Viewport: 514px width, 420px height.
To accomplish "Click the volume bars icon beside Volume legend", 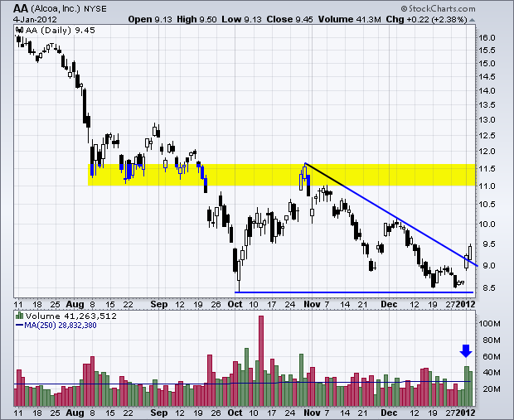I will pyautogui.click(x=19, y=316).
